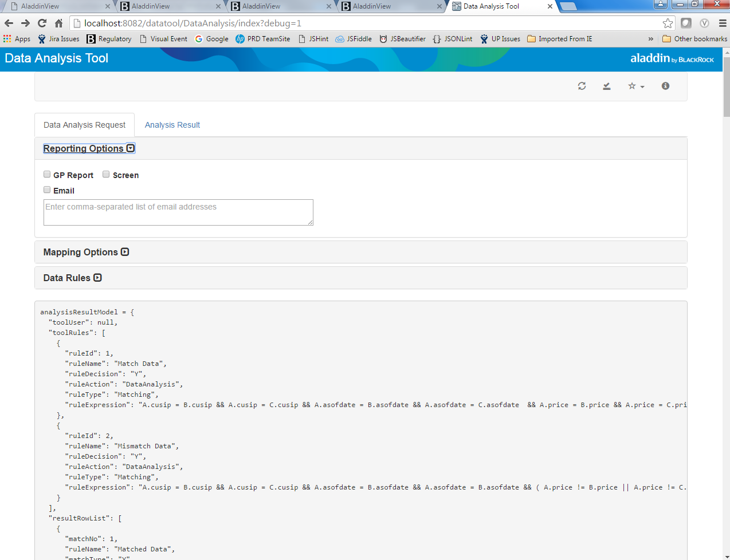Select the Data Analysis Request tab
This screenshot has width=730, height=560.
pos(84,125)
